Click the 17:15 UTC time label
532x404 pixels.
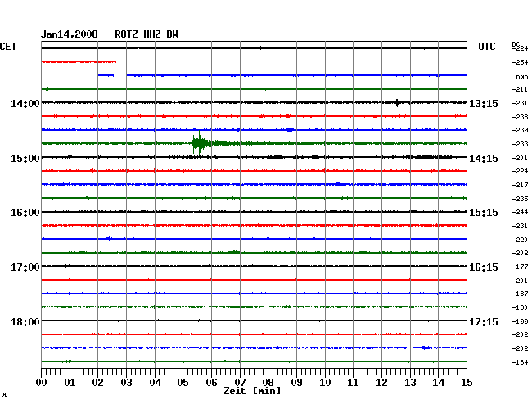(484, 322)
